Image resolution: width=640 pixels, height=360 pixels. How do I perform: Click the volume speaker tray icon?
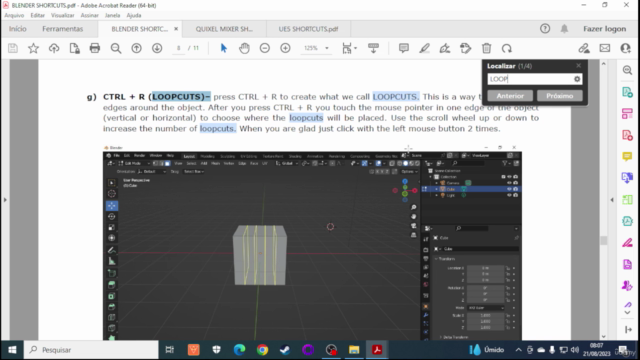[x=575, y=350]
